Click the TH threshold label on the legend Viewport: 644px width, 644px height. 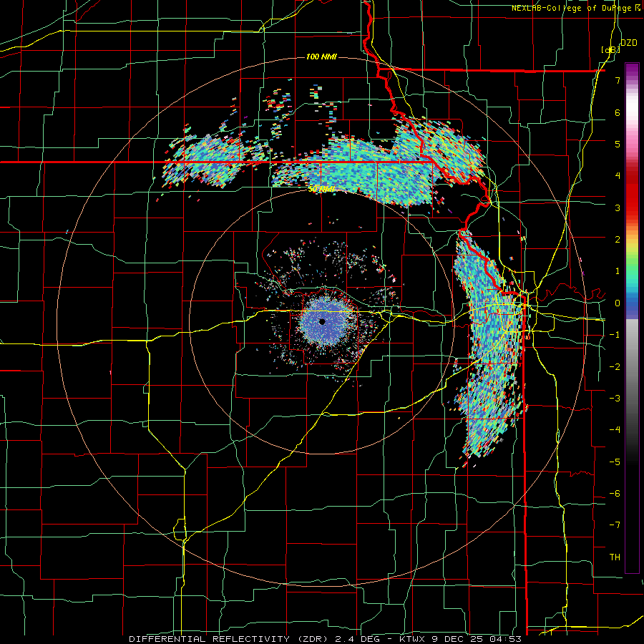pos(615,557)
